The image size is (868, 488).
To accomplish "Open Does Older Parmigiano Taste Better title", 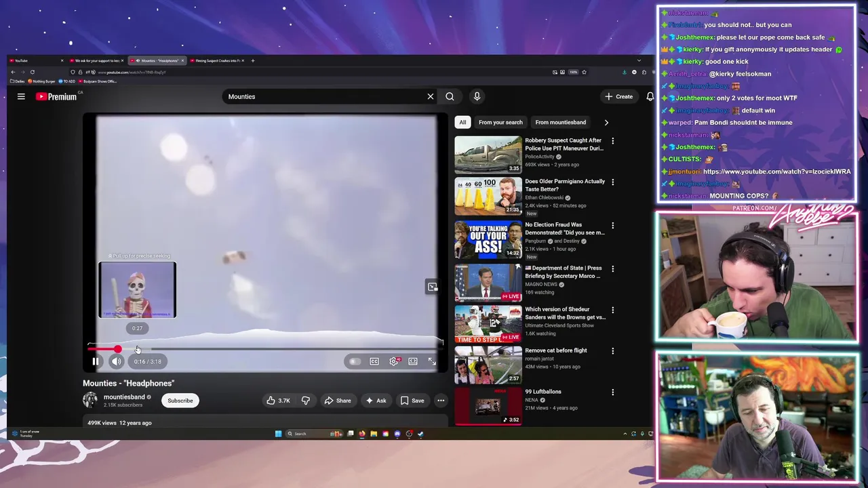I will (565, 185).
